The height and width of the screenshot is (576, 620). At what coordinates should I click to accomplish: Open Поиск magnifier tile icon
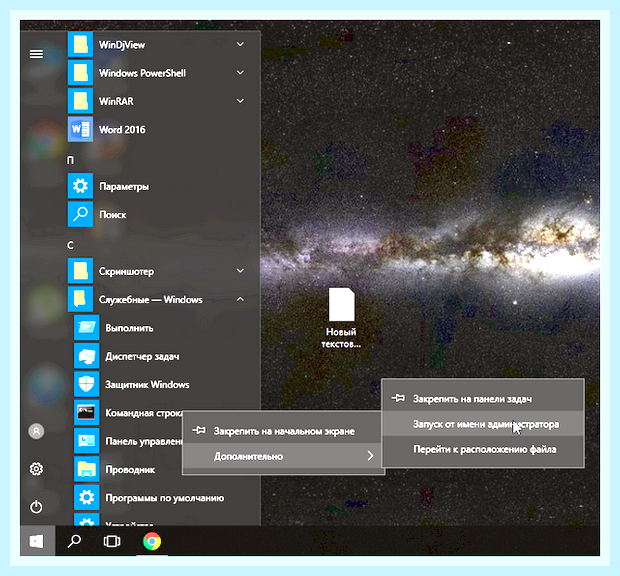coord(80,214)
